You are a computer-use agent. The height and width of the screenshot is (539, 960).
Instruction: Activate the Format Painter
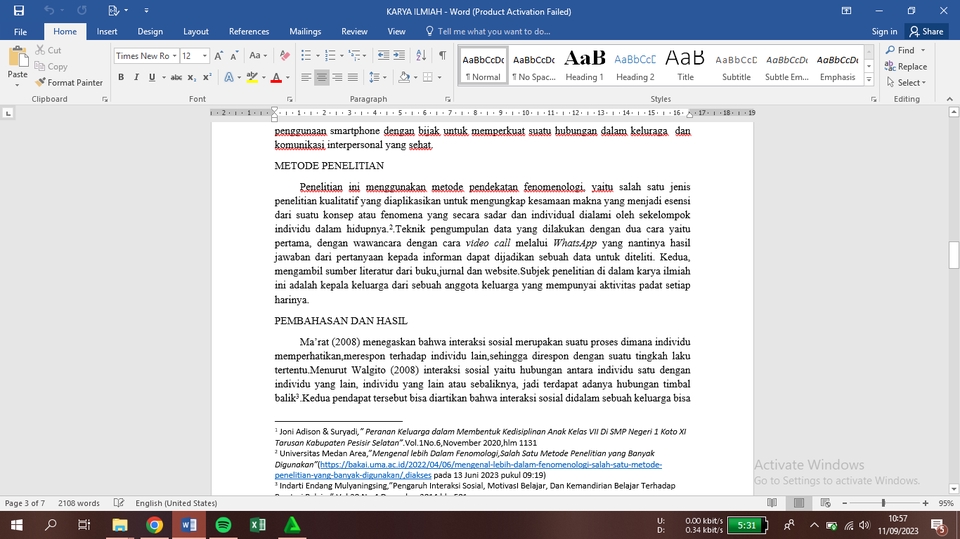[x=69, y=82]
